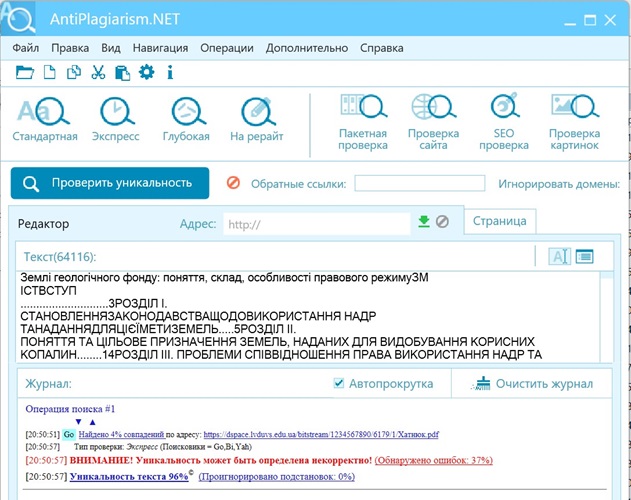Viewport: 631px width, 500px height.
Task: Open the Файл menu
Action: click(26, 48)
